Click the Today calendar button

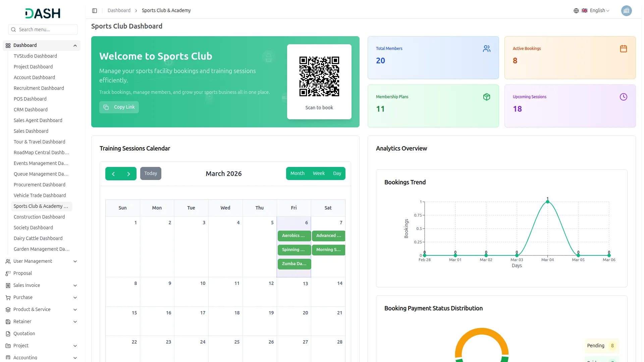(x=151, y=173)
